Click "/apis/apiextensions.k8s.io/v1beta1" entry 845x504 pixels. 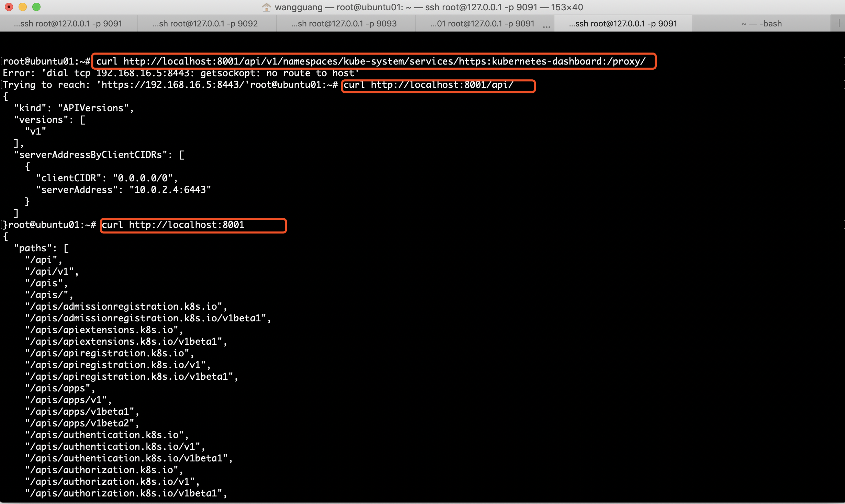126,341
